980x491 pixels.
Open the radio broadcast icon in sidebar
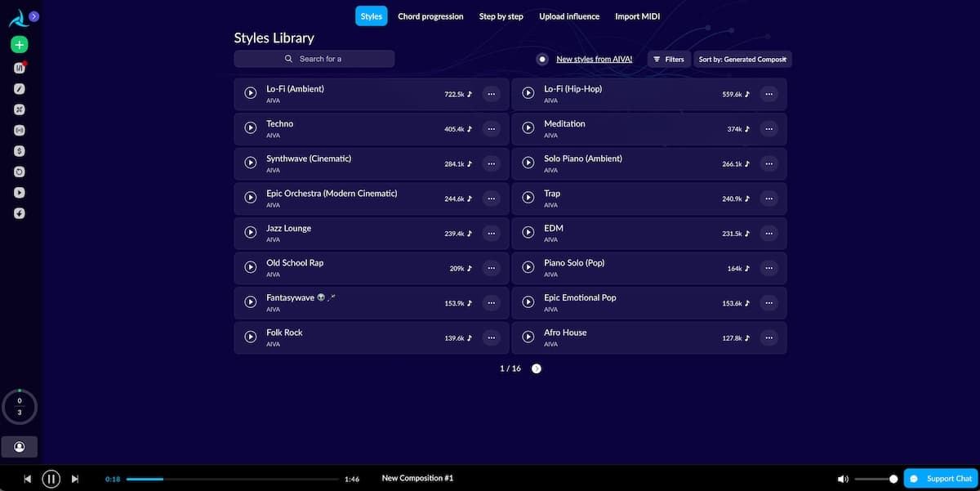coord(20,130)
